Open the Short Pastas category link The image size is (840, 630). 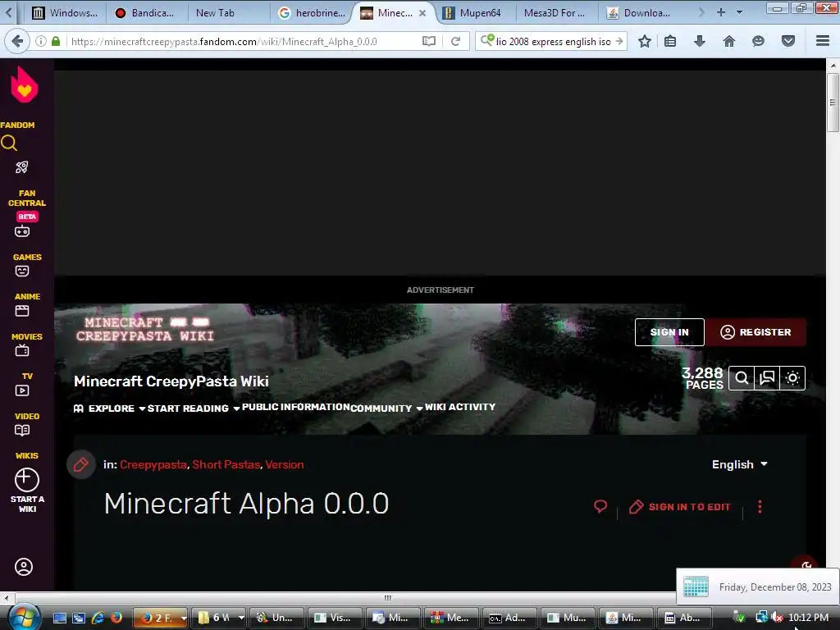click(226, 464)
